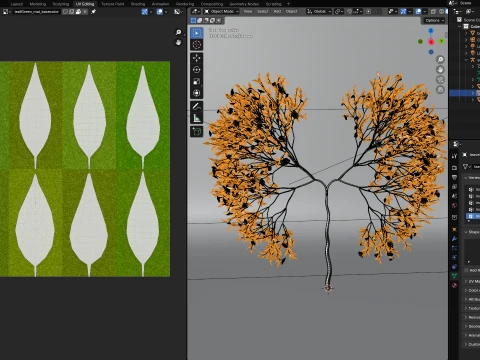Toggle camera view in the 3D viewport
This screenshot has width=480, height=360.
(x=440, y=79)
